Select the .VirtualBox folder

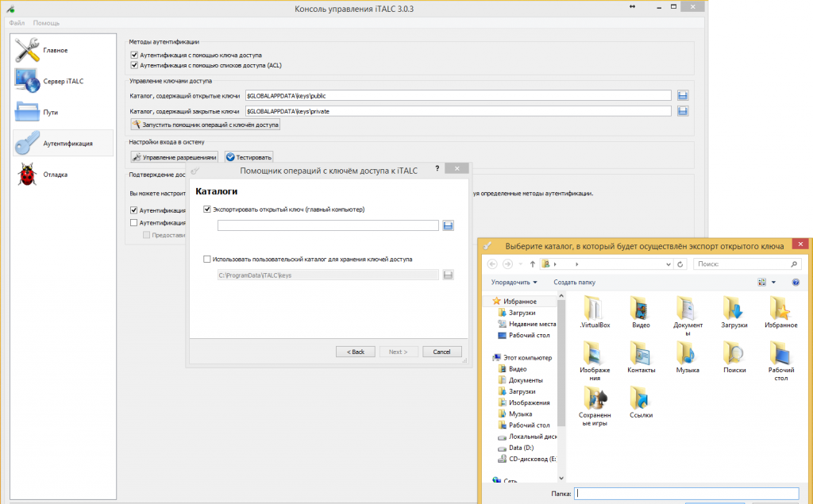(x=595, y=312)
